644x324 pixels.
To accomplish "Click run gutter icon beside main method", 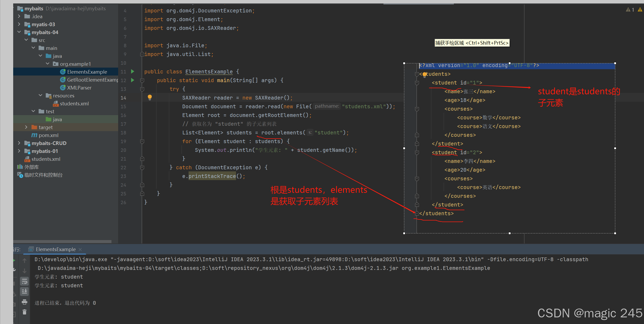I will coord(133,80).
